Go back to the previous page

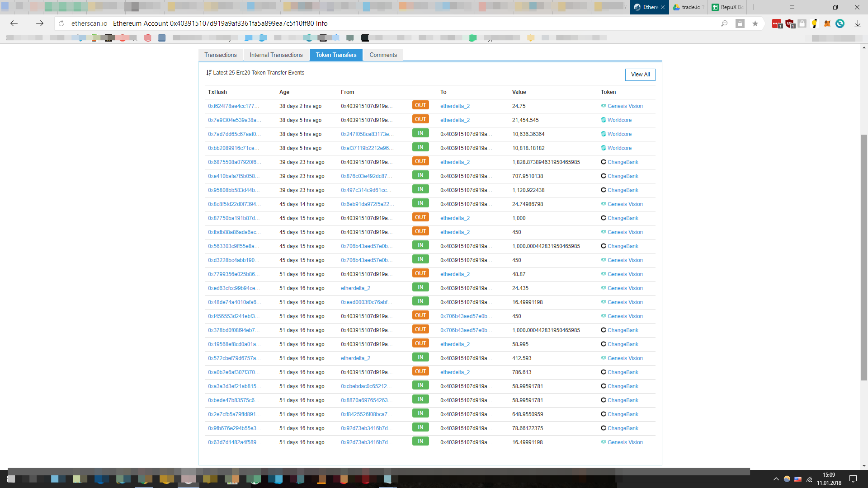click(14, 23)
